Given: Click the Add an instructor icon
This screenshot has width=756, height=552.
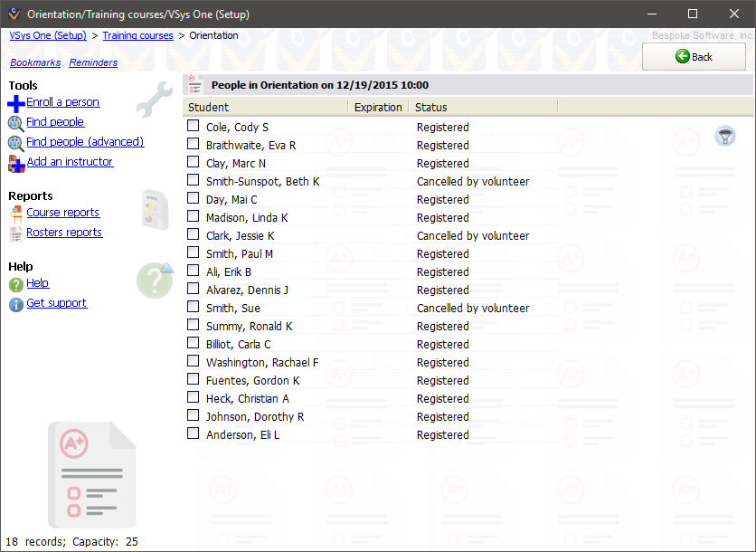Looking at the screenshot, I should [15, 162].
